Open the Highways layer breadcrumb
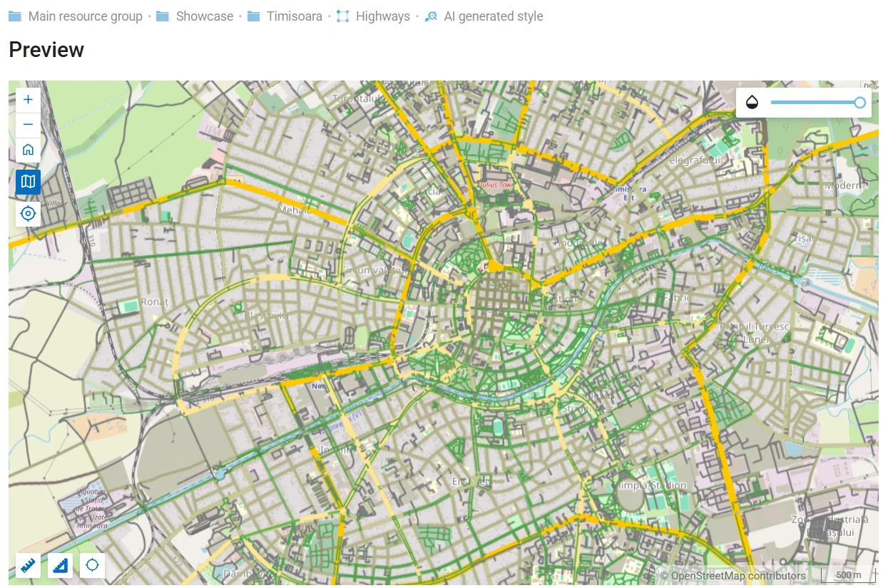 382,16
